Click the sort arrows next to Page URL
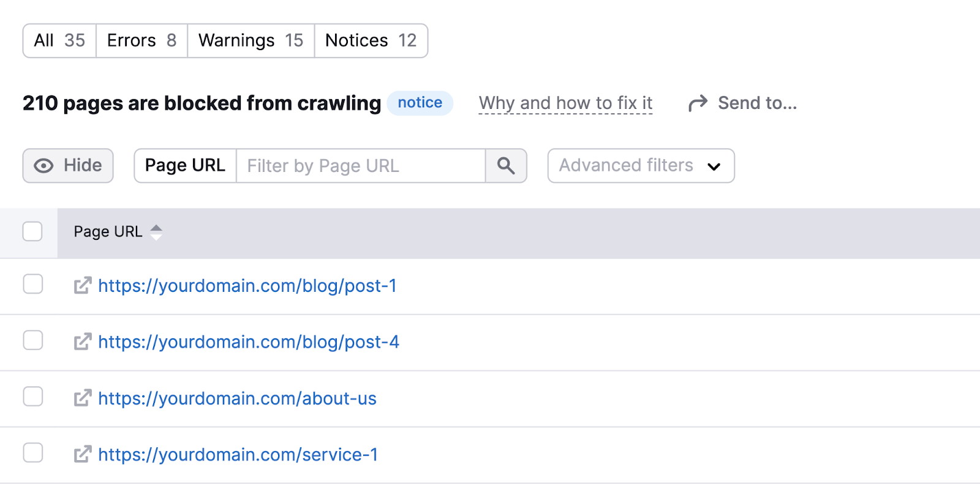Image resolution: width=980 pixels, height=484 pixels. coord(157,232)
